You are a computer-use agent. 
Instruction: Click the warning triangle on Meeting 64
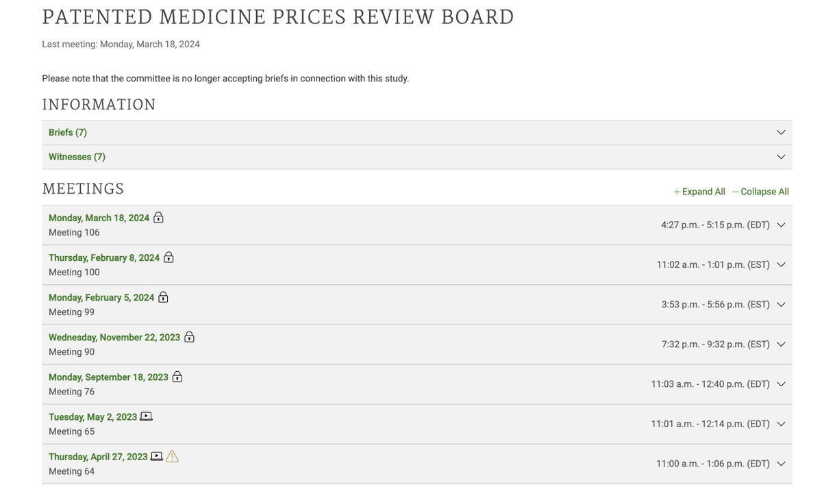click(172, 456)
